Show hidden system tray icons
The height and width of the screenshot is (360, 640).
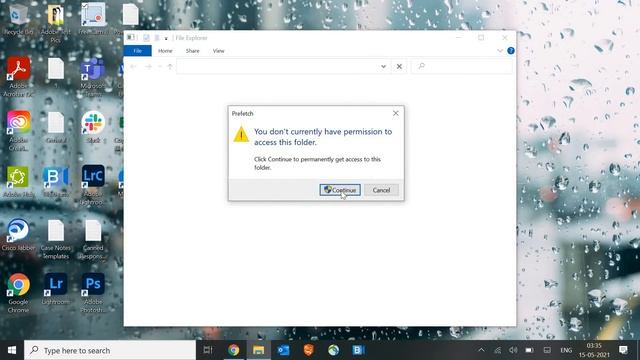tap(482, 350)
